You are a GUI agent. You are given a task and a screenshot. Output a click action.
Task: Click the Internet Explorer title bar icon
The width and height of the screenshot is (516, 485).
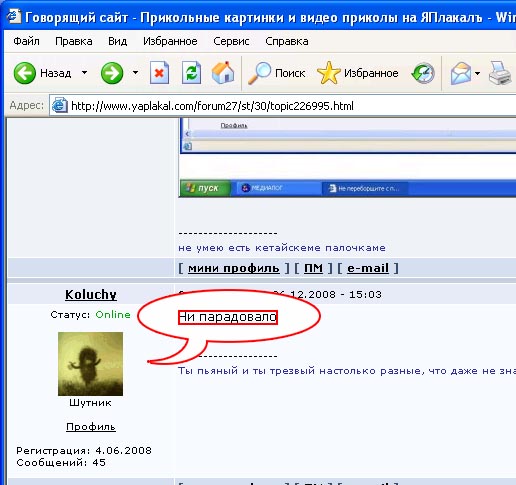tap(14, 16)
